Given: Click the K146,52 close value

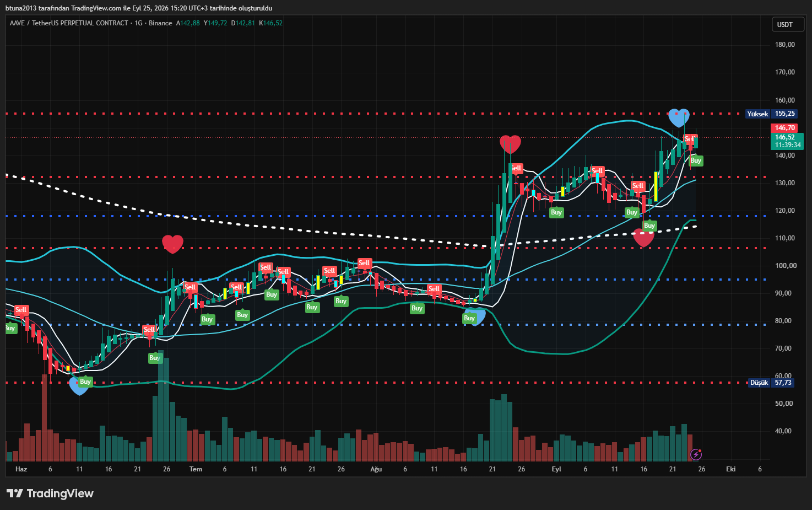Looking at the screenshot, I should tap(271, 23).
